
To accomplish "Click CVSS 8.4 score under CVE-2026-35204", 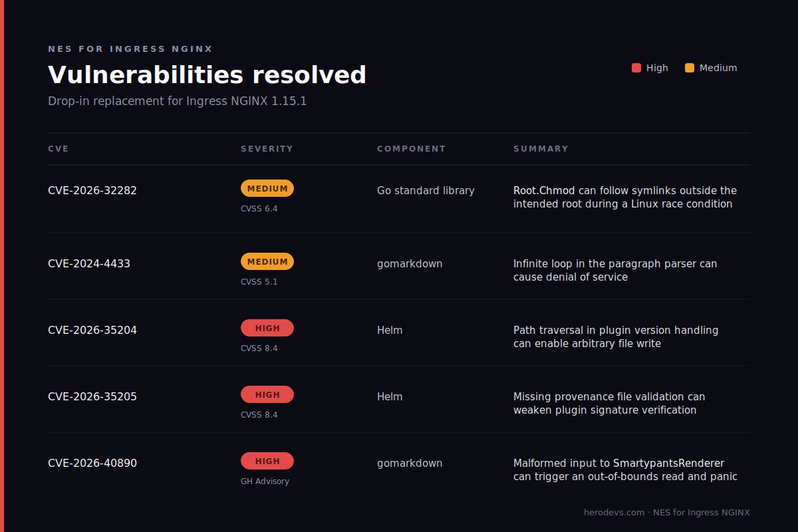I will (259, 348).
